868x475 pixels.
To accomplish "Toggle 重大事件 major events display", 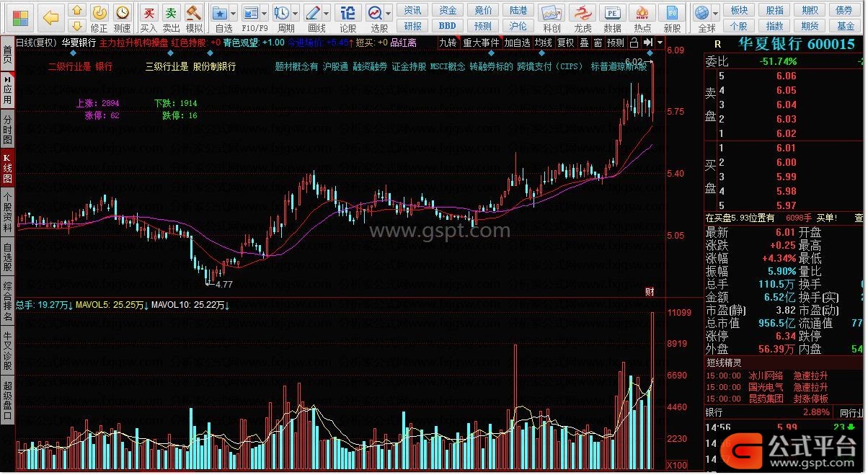I will (481, 43).
